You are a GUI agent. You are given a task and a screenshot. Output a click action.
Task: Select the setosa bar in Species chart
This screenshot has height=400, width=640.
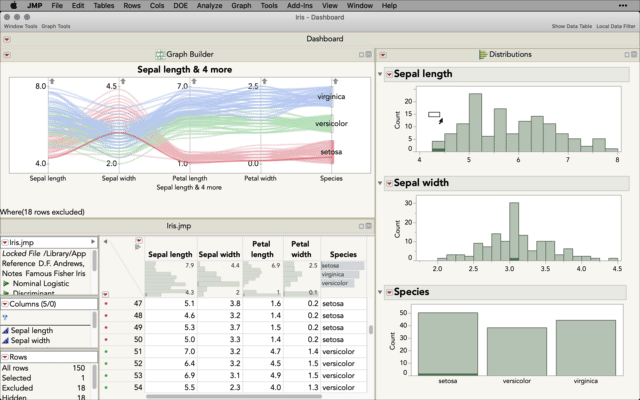(448, 344)
